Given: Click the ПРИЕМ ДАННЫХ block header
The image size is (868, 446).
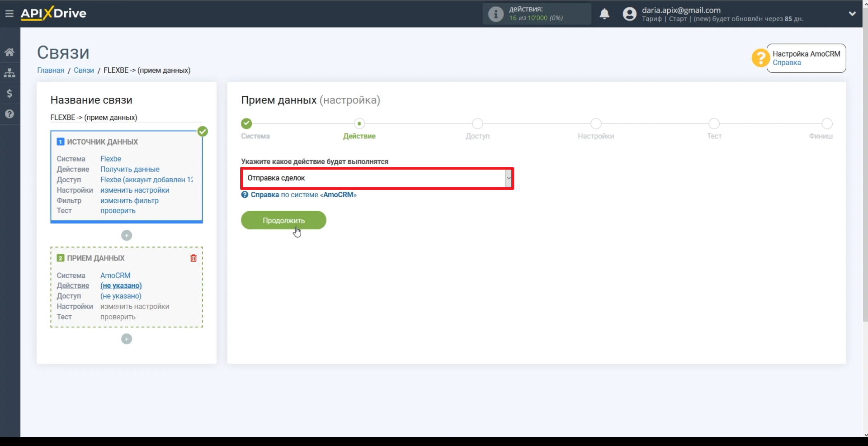Looking at the screenshot, I should coord(95,258).
